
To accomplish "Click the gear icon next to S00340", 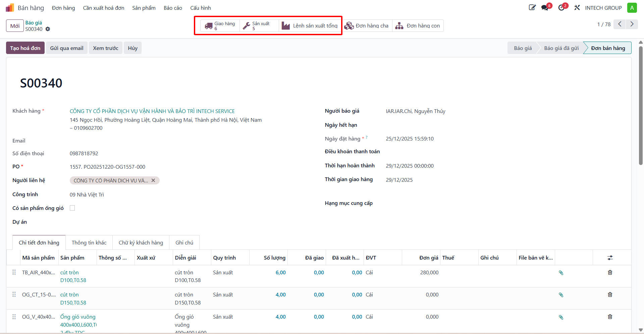I will [48, 29].
